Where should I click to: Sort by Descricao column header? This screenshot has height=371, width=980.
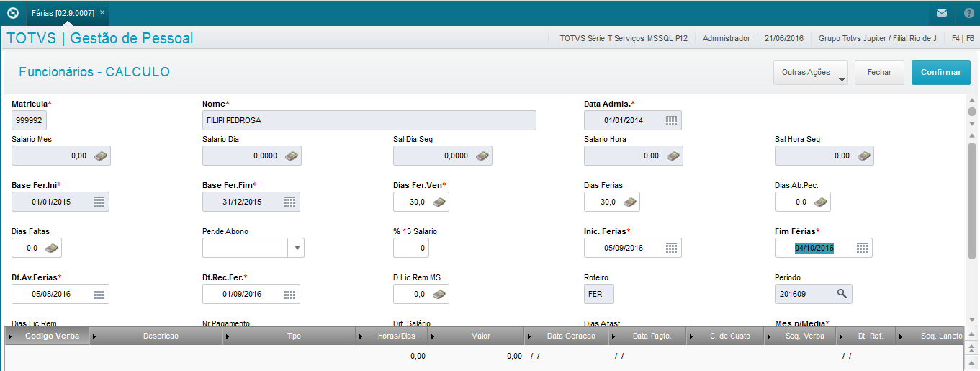click(x=156, y=336)
